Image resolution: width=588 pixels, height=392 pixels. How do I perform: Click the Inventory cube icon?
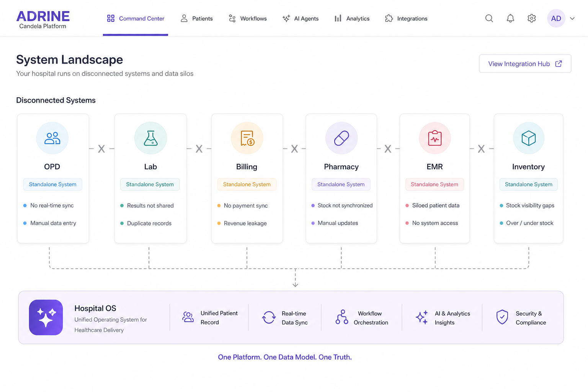529,138
